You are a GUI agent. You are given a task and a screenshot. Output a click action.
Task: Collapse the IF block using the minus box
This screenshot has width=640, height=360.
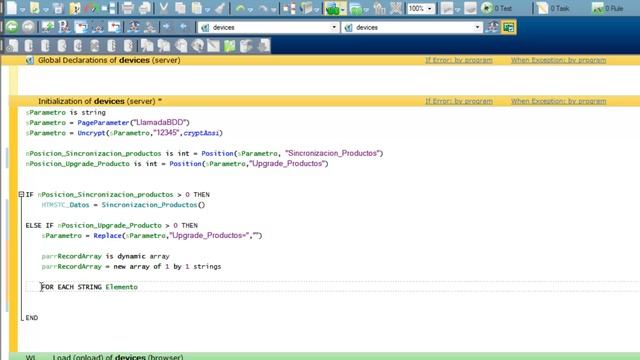21,195
